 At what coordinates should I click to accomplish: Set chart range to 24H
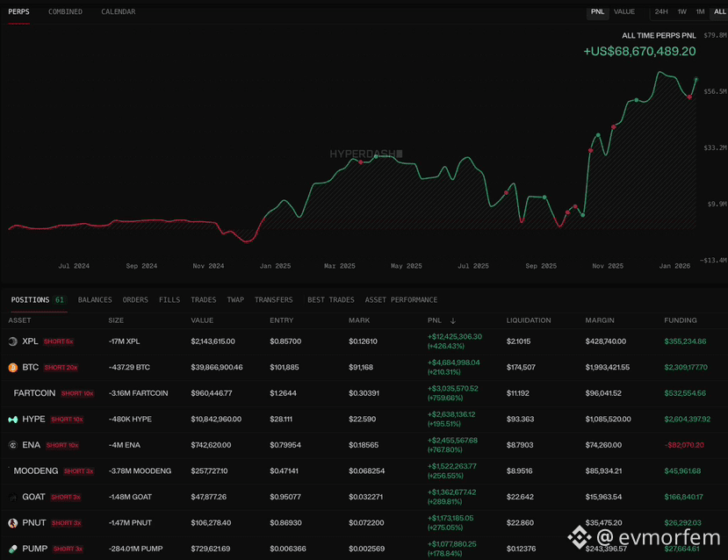tap(661, 11)
